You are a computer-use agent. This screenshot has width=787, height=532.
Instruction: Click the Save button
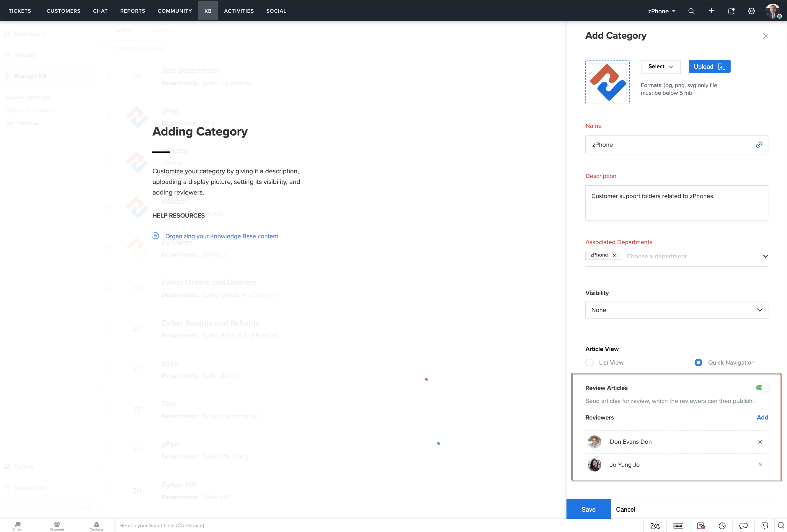click(x=588, y=509)
